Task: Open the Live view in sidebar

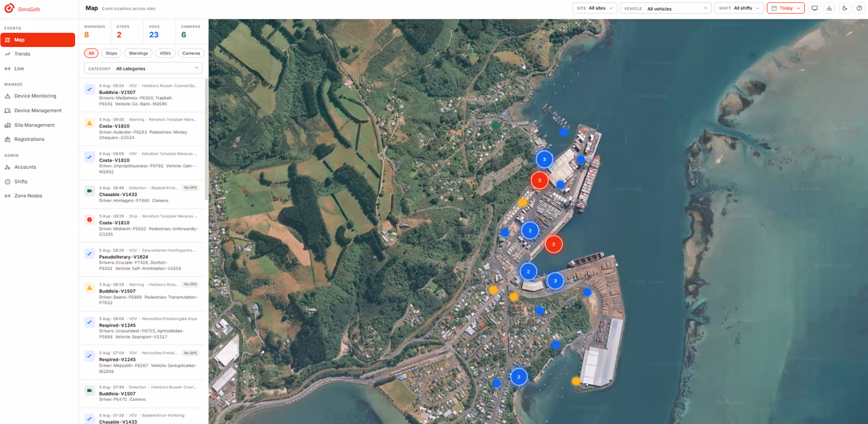Action: [38, 68]
